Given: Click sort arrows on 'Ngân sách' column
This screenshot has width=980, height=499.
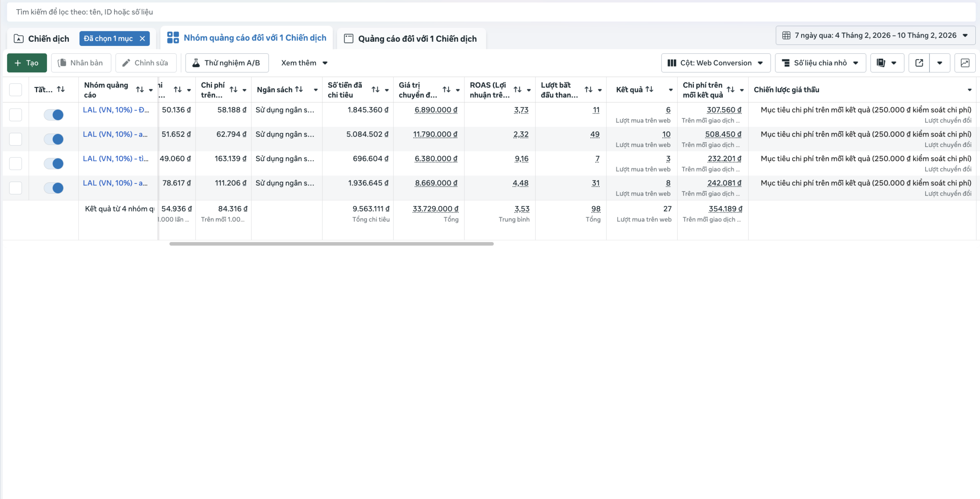Looking at the screenshot, I should coord(299,89).
